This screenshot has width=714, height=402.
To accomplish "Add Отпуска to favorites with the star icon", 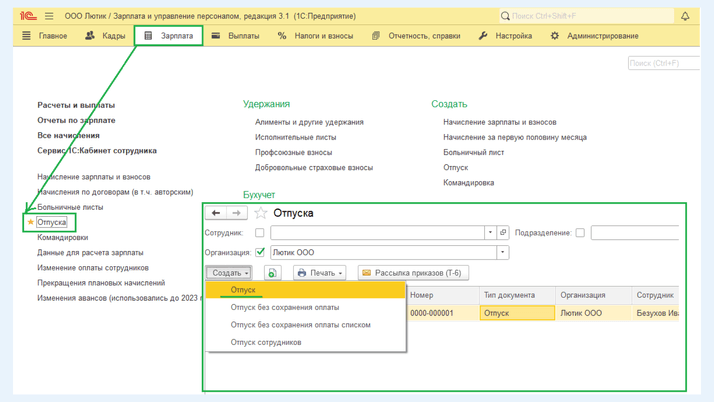I will pyautogui.click(x=261, y=213).
